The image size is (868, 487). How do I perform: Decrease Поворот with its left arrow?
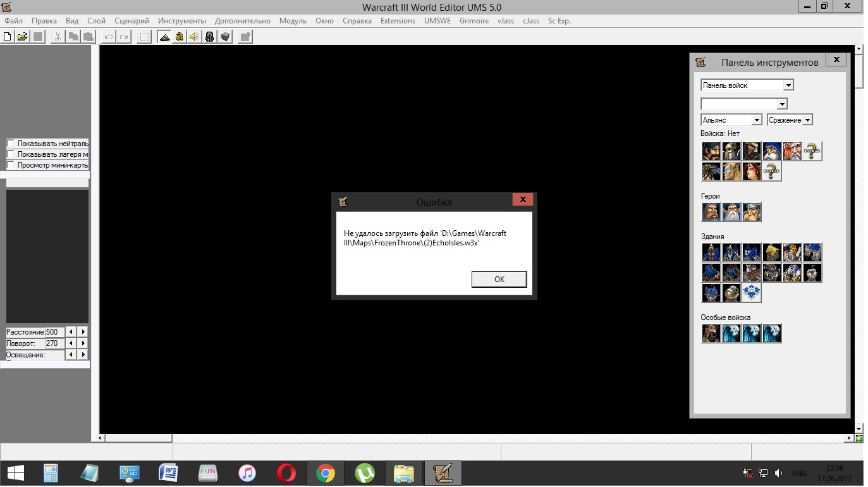pos(71,343)
